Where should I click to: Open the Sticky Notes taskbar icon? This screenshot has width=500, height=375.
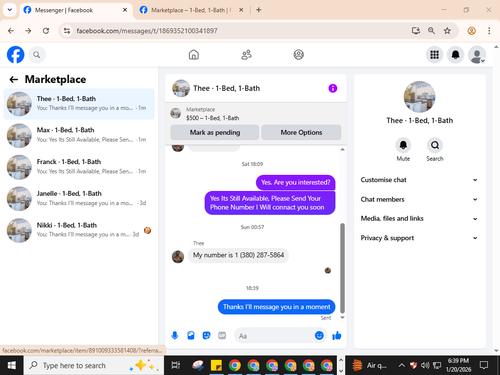(216, 365)
